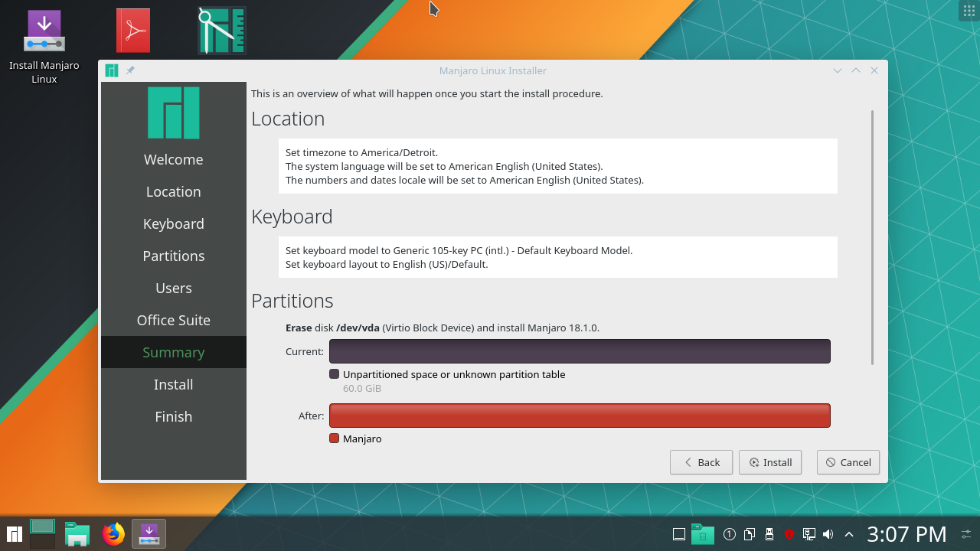Click the Install button

pyautogui.click(x=770, y=462)
